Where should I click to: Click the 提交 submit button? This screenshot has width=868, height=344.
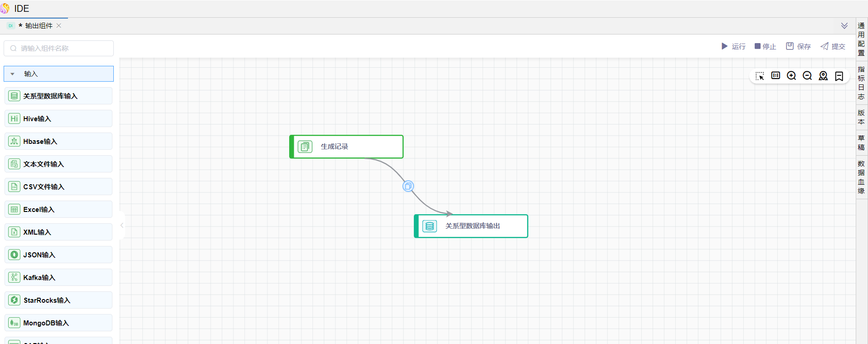click(833, 46)
